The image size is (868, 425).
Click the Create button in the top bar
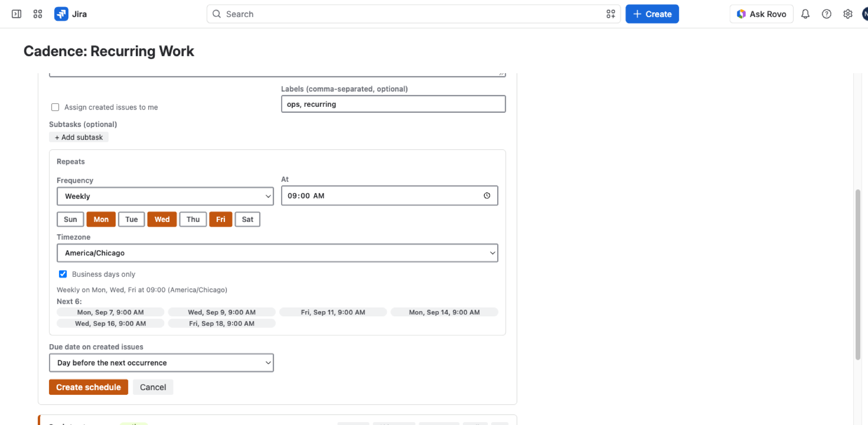coord(652,14)
